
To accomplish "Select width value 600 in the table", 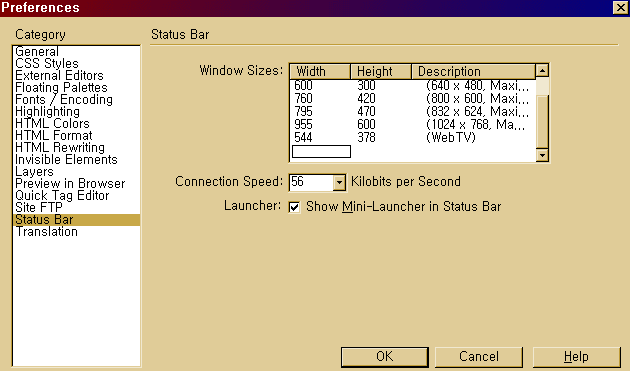I will point(303,86).
